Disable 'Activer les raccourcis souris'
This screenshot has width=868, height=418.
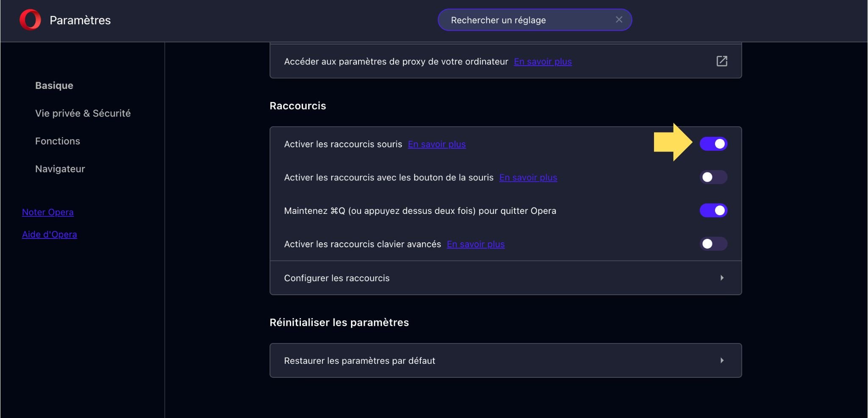click(x=714, y=144)
